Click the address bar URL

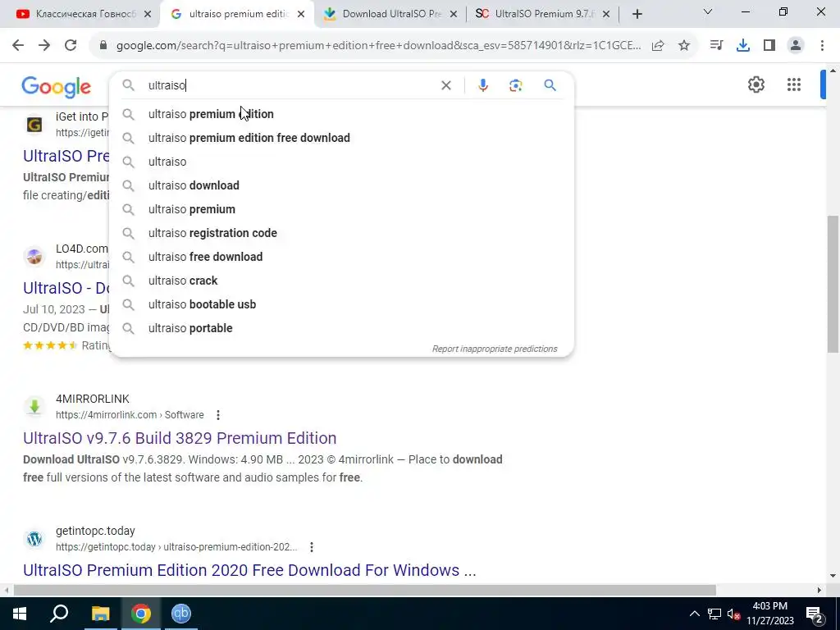[378, 46]
